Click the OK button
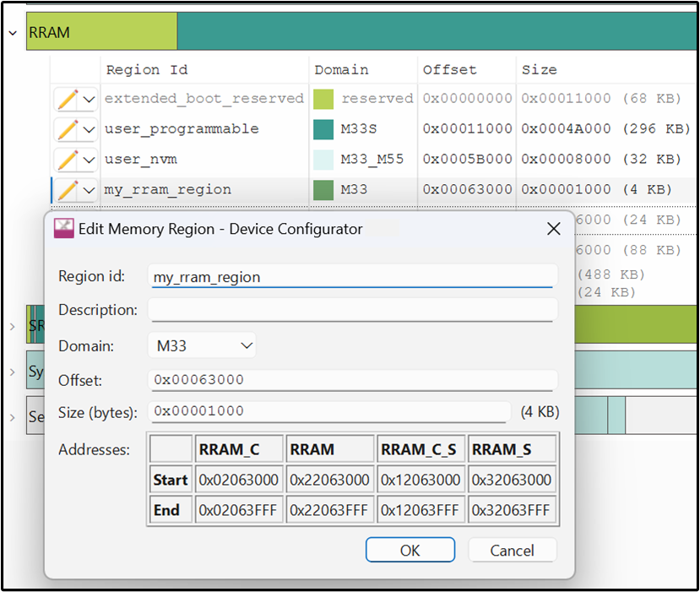Image resolution: width=700 pixels, height=592 pixels. [x=410, y=550]
